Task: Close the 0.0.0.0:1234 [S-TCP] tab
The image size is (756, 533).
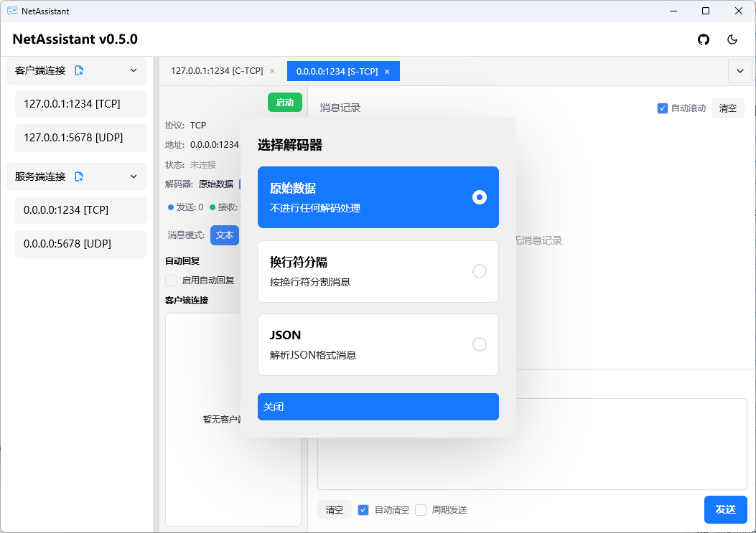Action: pos(387,71)
